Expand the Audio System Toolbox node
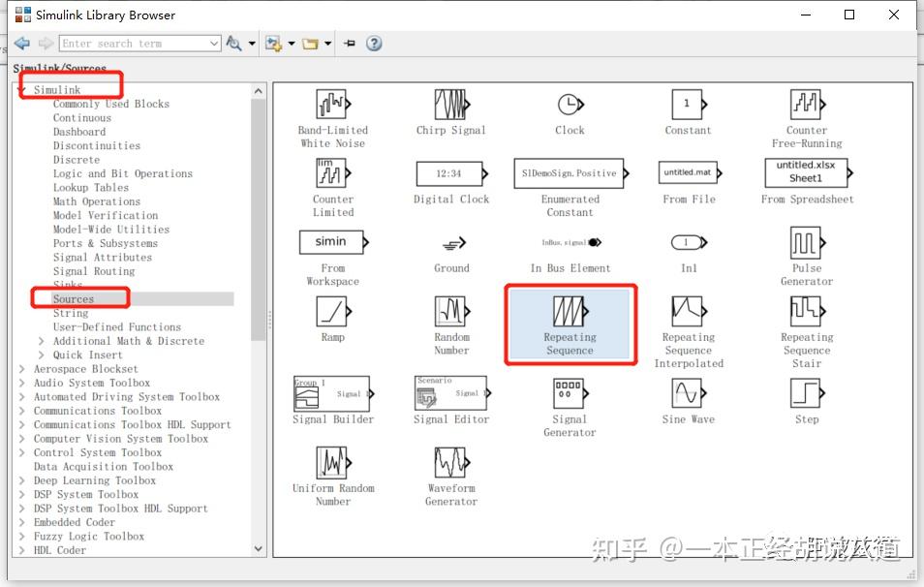 [22, 383]
